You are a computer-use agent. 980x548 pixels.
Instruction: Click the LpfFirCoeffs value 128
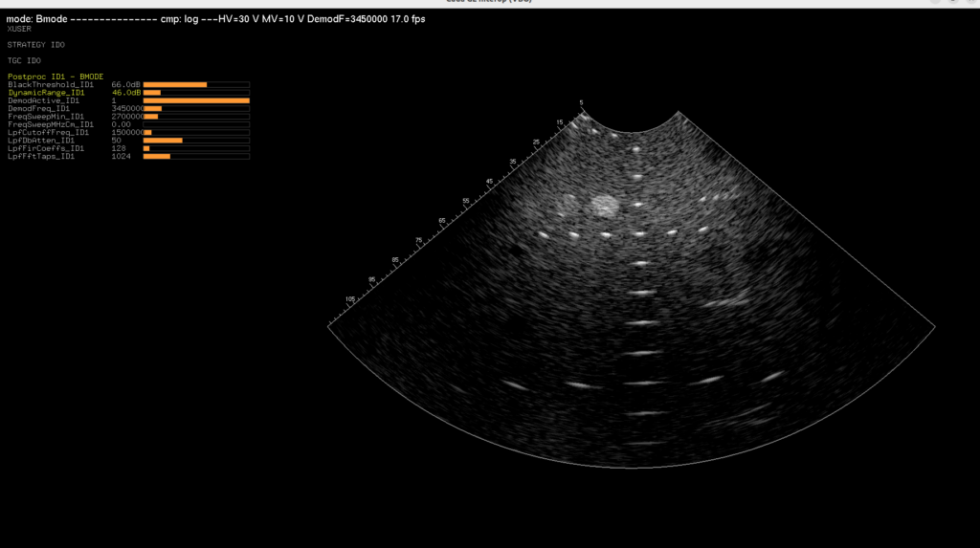point(119,149)
